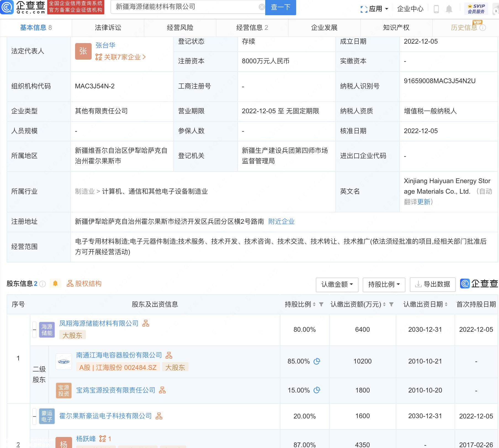Clear the search box with the X icon
Screen dimensions: 499x448
[x=262, y=7]
